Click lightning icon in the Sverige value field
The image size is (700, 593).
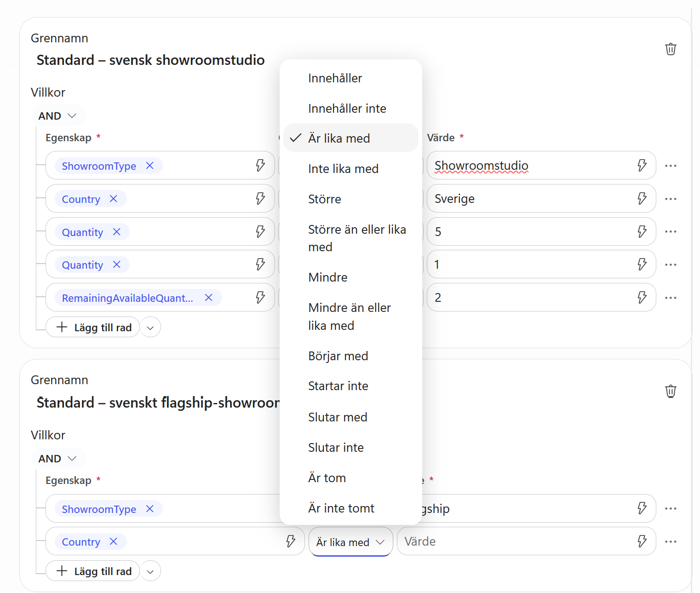642,198
